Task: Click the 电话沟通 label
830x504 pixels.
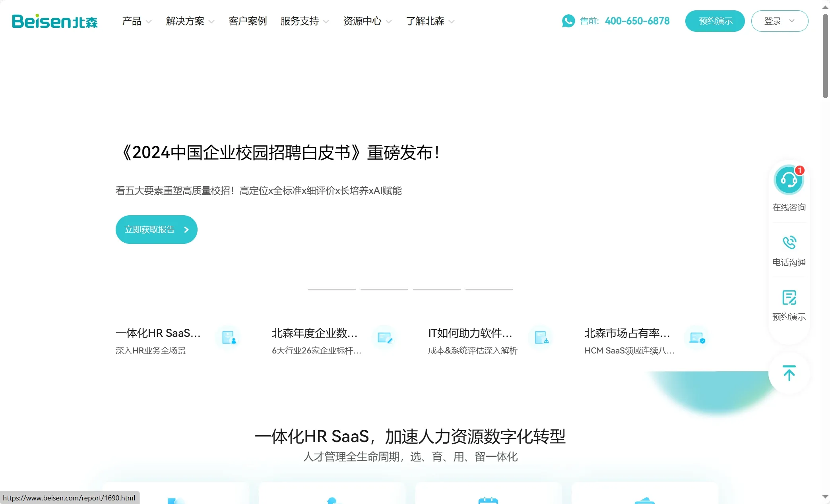Action: click(x=789, y=263)
